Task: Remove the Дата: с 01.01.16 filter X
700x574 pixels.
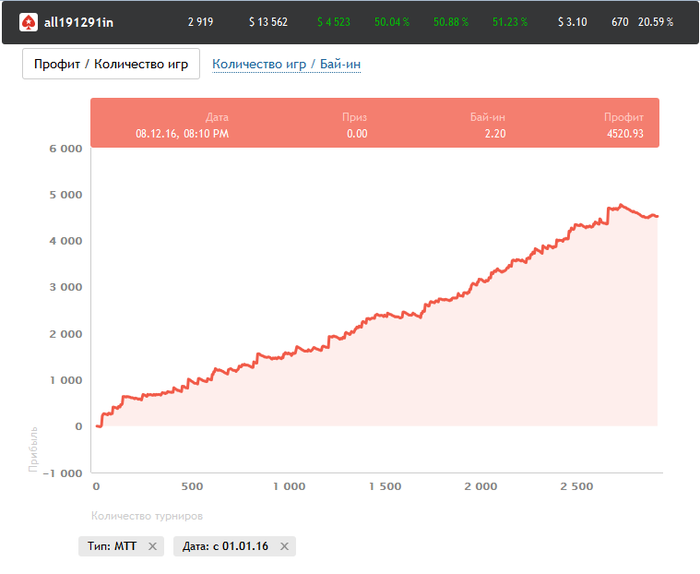Action: point(284,546)
